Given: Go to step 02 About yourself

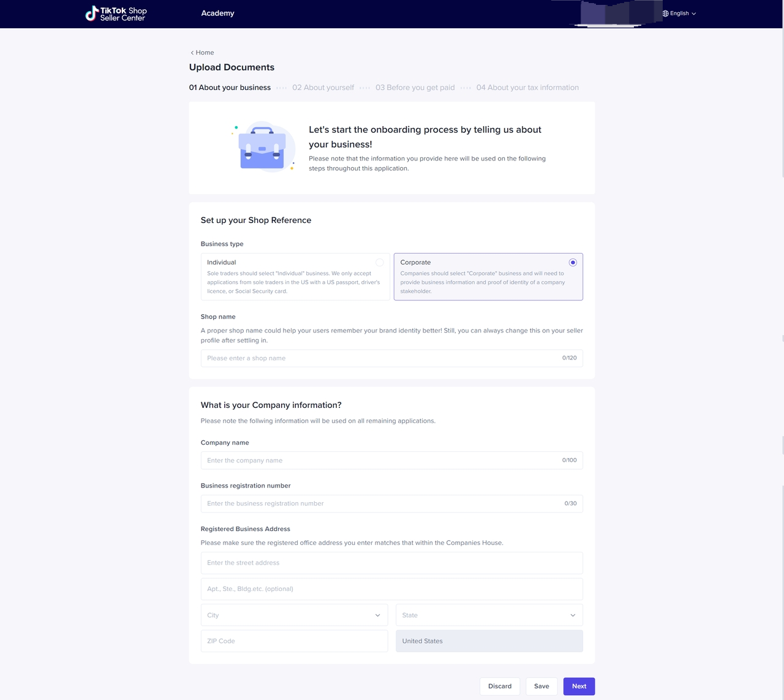Looking at the screenshot, I should click(323, 88).
